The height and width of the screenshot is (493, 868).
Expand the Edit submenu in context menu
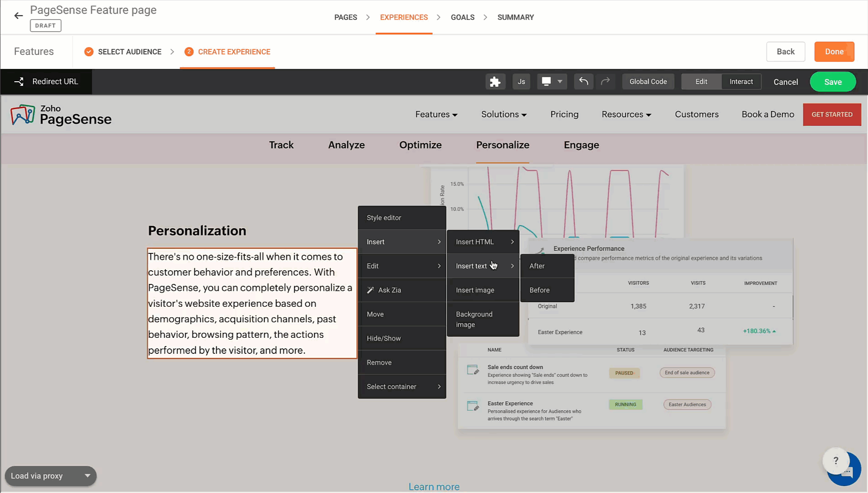402,266
